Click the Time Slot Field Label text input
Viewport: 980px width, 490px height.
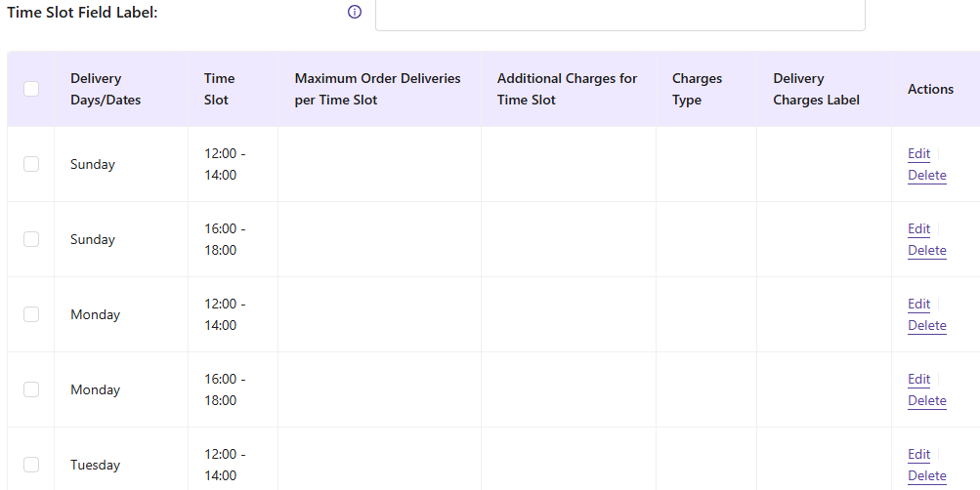point(619,13)
